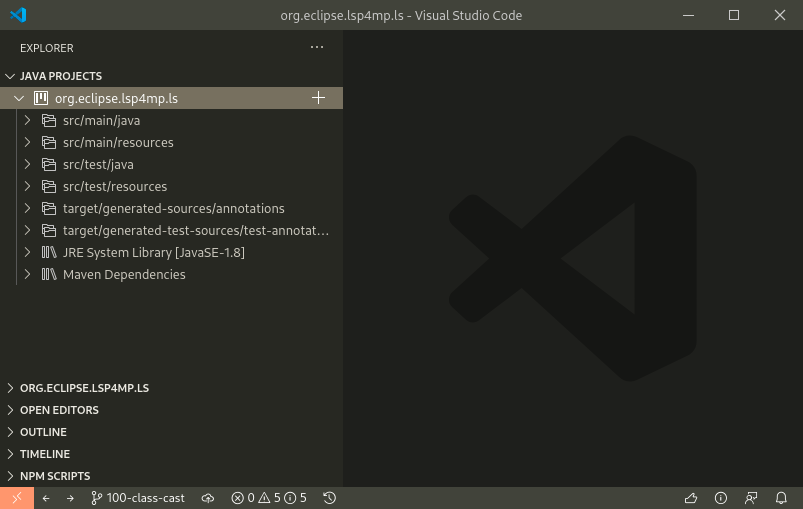Open Explorer views and more actions menu

click(317, 47)
